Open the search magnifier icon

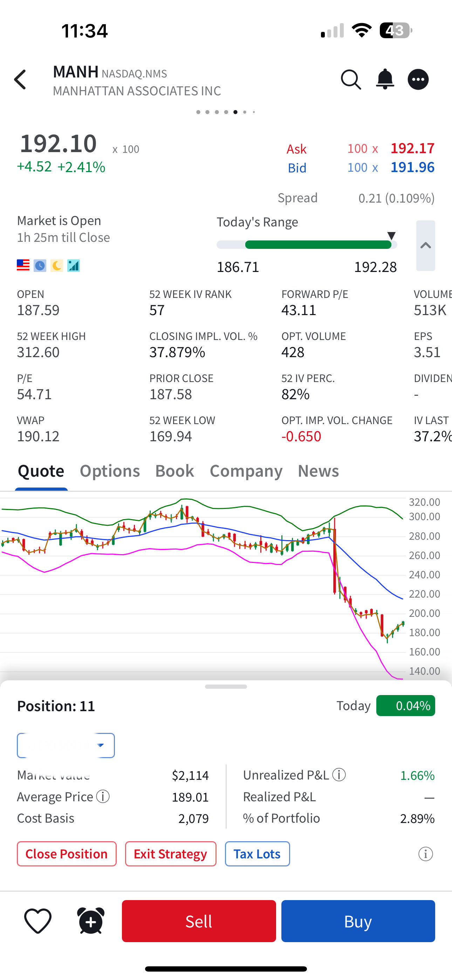pyautogui.click(x=350, y=80)
